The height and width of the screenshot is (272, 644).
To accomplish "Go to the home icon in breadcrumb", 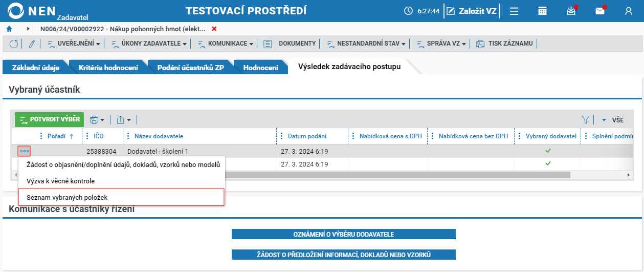I will pyautogui.click(x=9, y=29).
